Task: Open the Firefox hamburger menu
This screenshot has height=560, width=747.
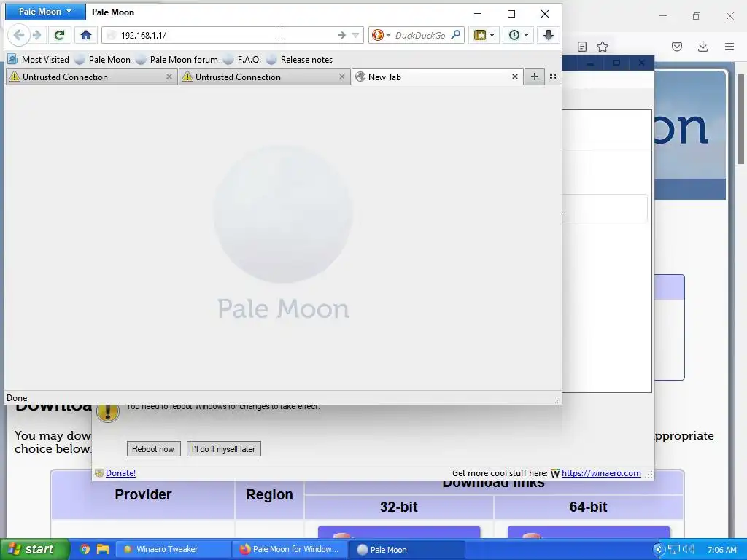Action: tap(729, 47)
